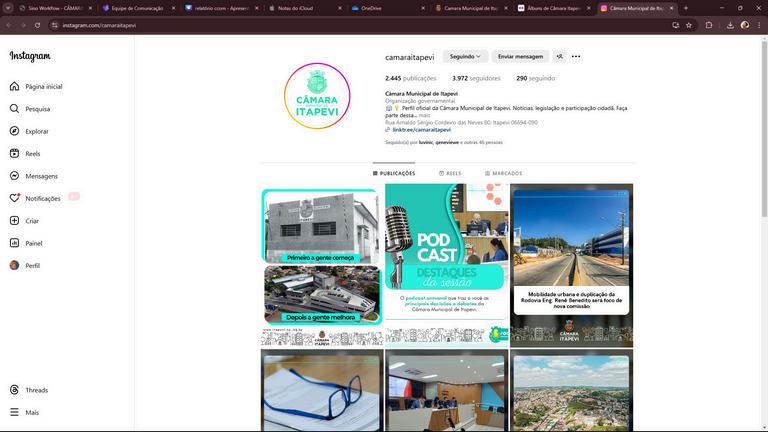Switch to the MARCADOS tab

click(504, 173)
